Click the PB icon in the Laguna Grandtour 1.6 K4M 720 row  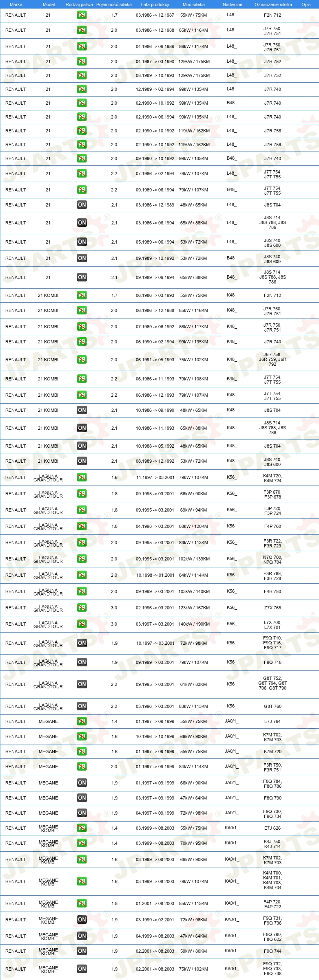tap(82, 477)
